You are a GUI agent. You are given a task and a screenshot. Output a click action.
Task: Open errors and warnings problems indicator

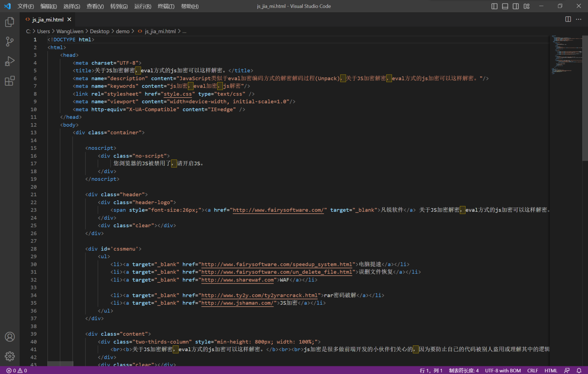click(17, 370)
